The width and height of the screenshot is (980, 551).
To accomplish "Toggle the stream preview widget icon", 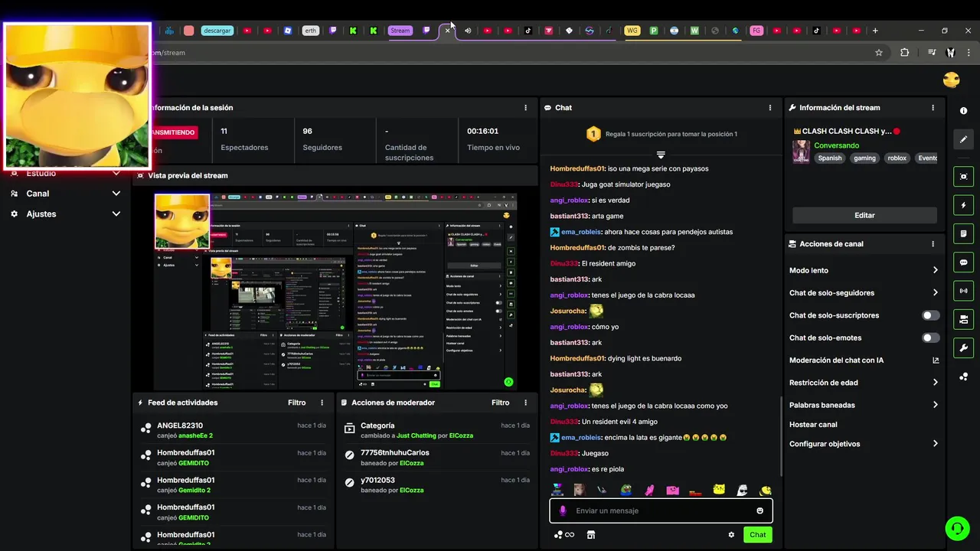I will [963, 177].
